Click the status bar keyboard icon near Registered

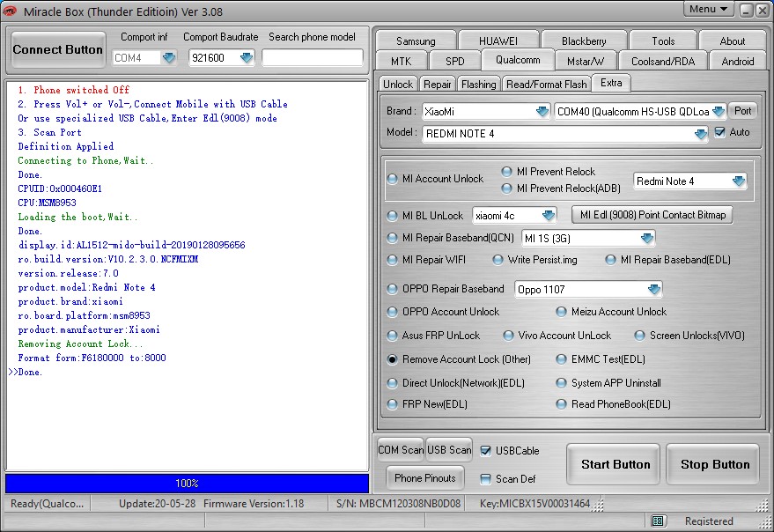[x=658, y=521]
